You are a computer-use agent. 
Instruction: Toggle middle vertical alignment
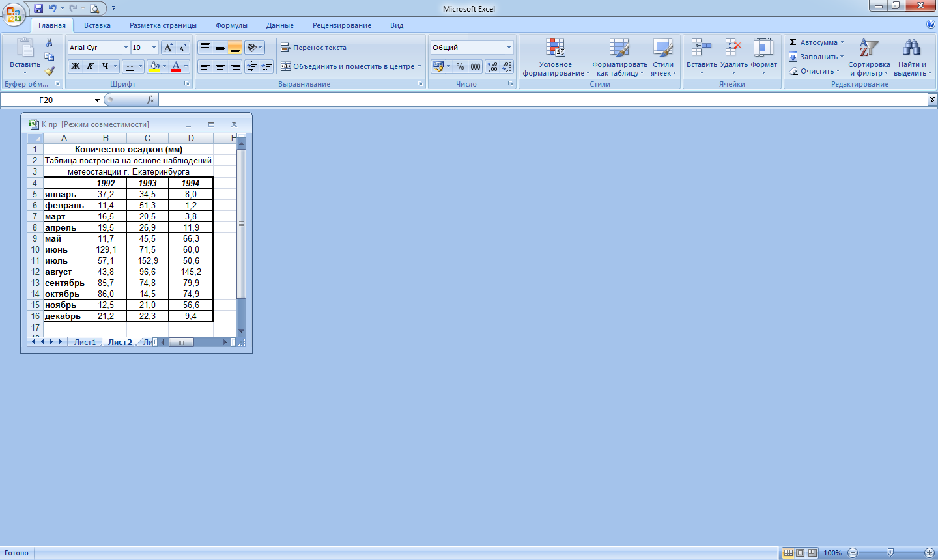point(220,48)
